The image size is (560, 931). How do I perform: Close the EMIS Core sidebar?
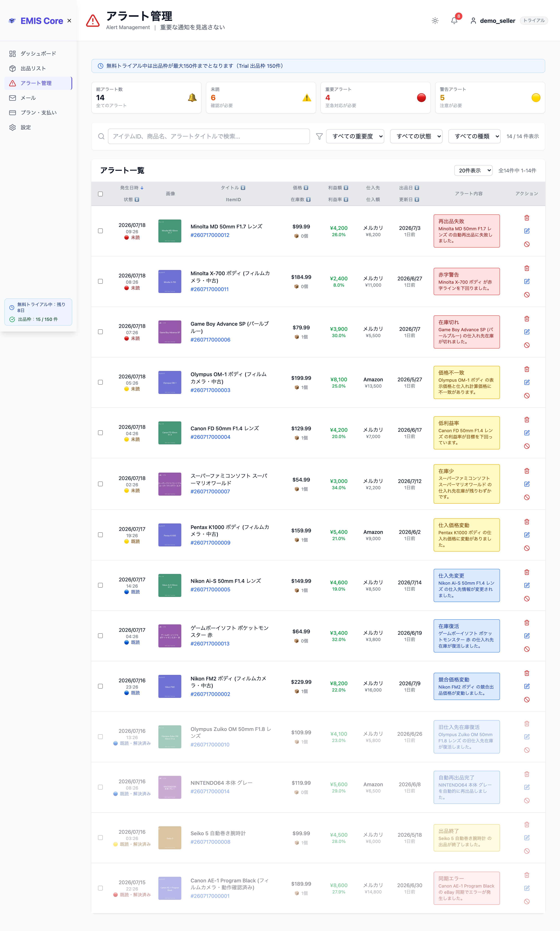coord(69,21)
